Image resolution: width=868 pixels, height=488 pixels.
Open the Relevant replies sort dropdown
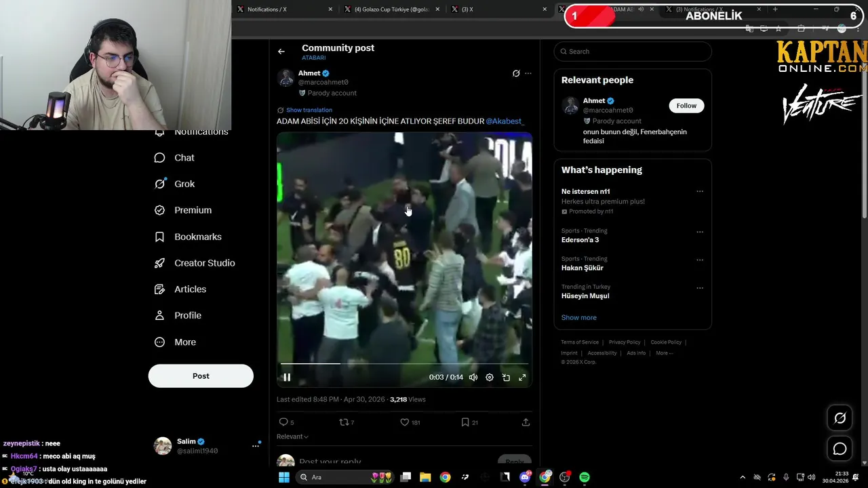click(292, 436)
